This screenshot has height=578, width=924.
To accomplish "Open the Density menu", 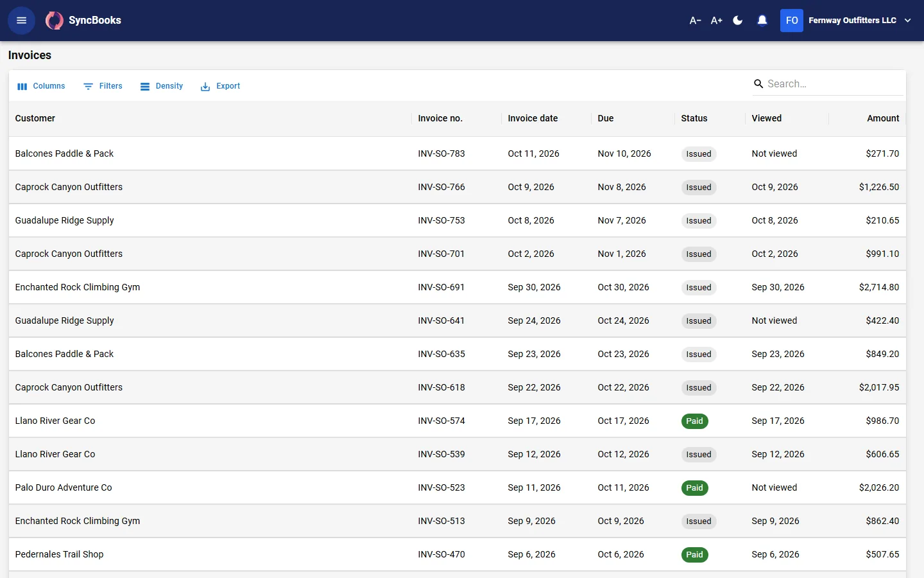I will (162, 86).
